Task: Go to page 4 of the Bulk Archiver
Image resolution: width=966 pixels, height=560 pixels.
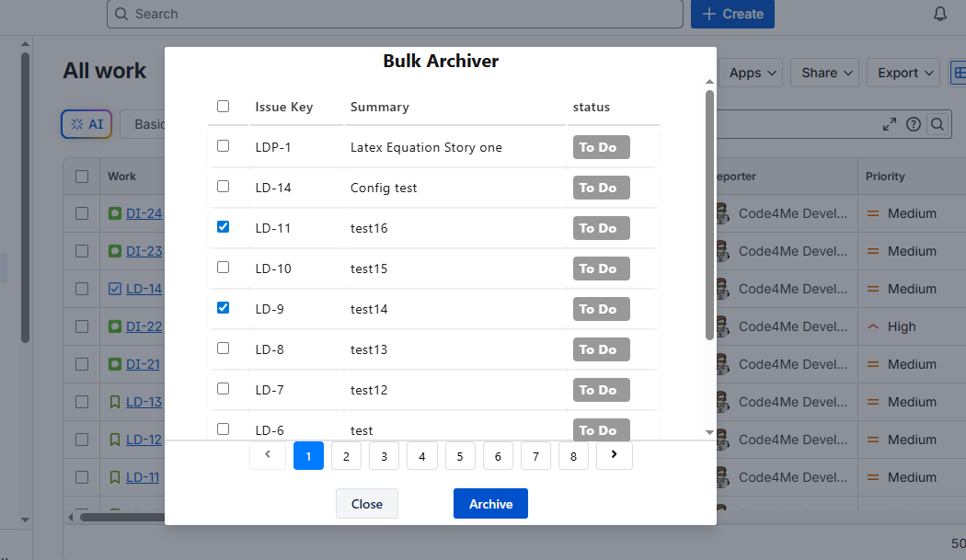Action: (421, 455)
